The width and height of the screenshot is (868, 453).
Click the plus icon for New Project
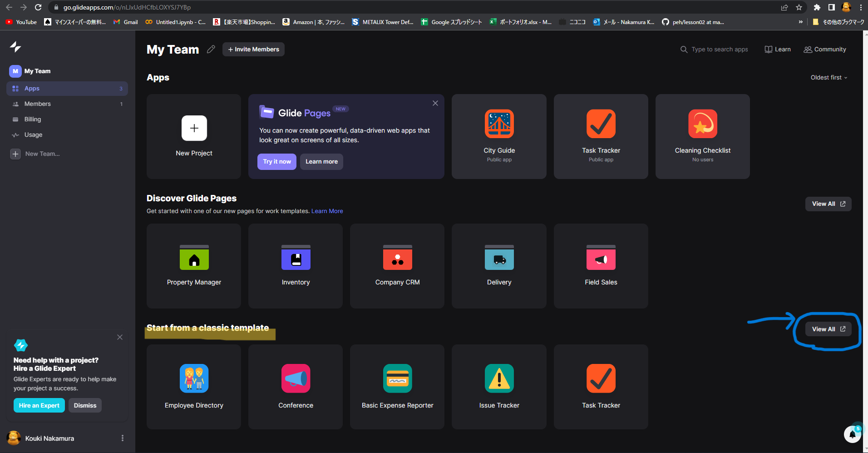(x=194, y=128)
